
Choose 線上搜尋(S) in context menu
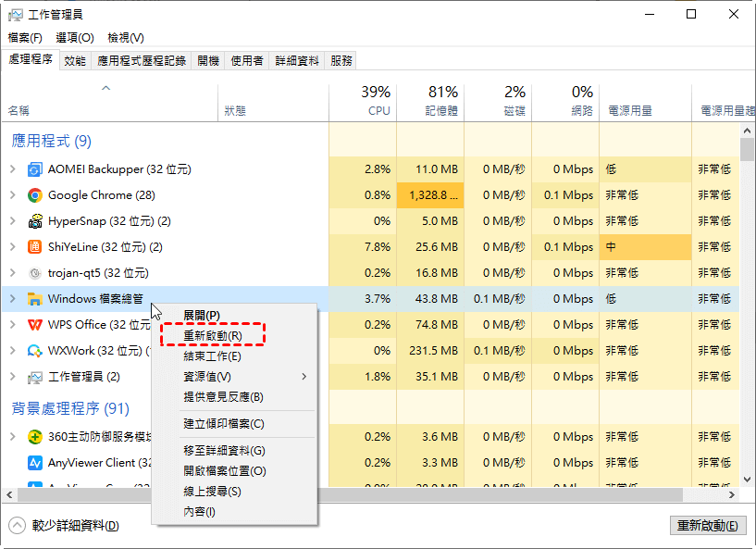coord(234,491)
